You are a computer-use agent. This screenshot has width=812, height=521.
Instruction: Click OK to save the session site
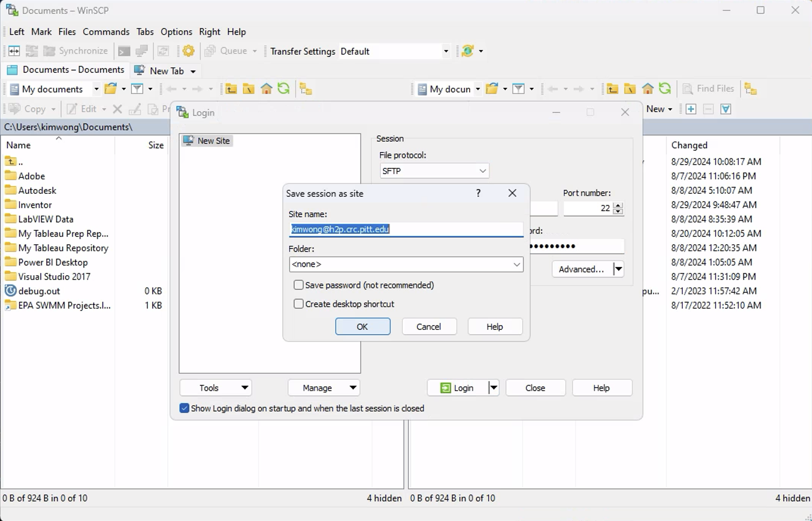[362, 326]
